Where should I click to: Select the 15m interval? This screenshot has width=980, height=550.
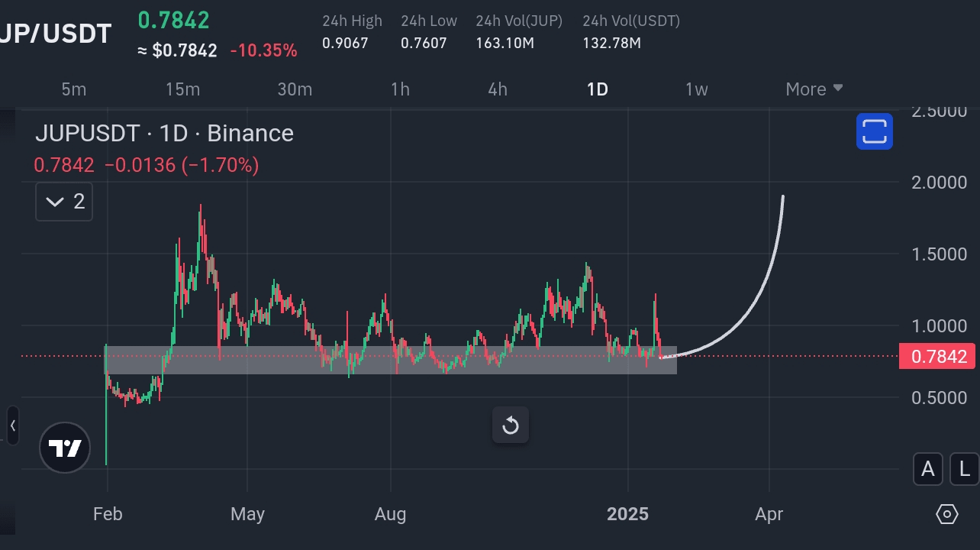point(182,89)
